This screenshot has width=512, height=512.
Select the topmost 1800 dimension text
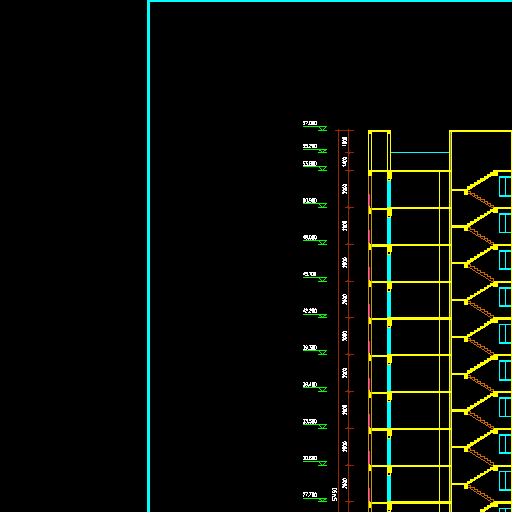[345, 141]
